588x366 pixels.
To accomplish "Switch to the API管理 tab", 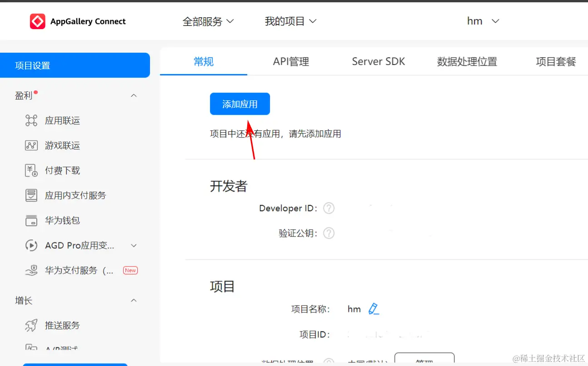I will tap(291, 62).
